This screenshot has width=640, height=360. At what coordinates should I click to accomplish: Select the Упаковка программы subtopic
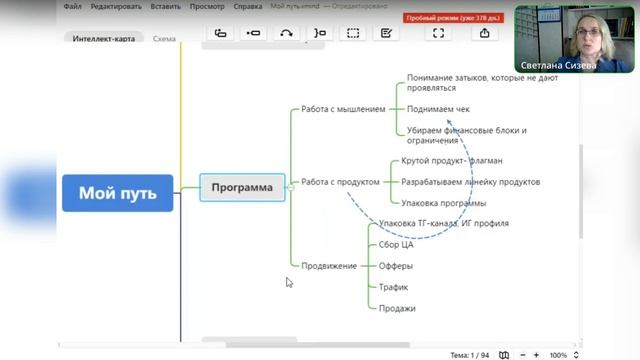point(444,203)
